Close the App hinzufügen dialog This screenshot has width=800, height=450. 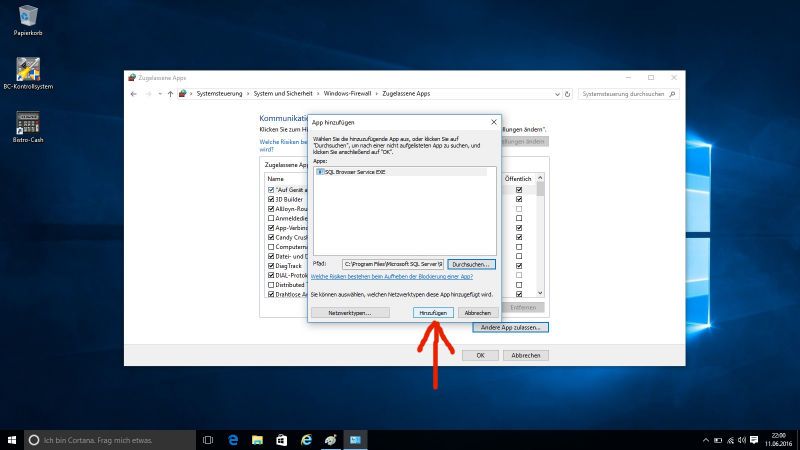click(493, 122)
